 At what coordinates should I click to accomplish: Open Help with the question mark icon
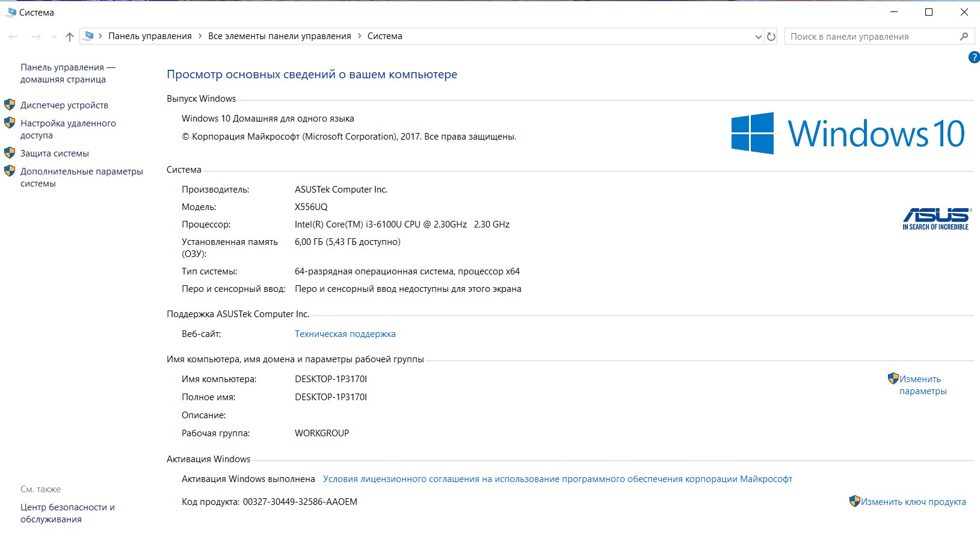pyautogui.click(x=974, y=57)
